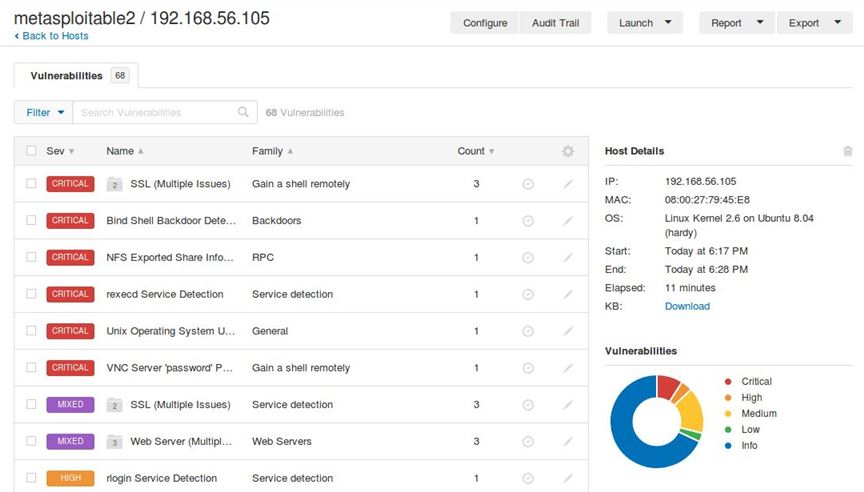The width and height of the screenshot is (864, 492).
Task: Open the Report dropdown
Action: coord(737,23)
